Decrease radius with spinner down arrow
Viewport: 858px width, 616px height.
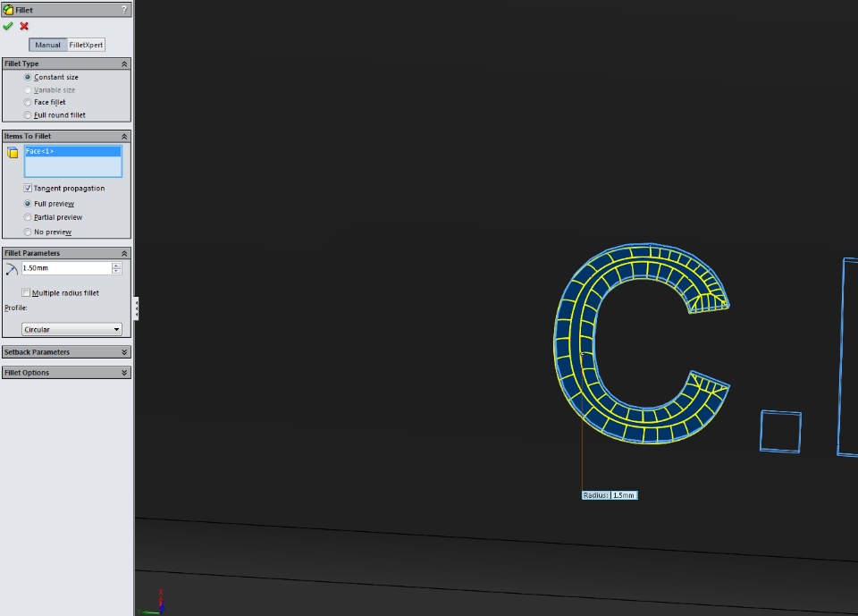click(116, 271)
